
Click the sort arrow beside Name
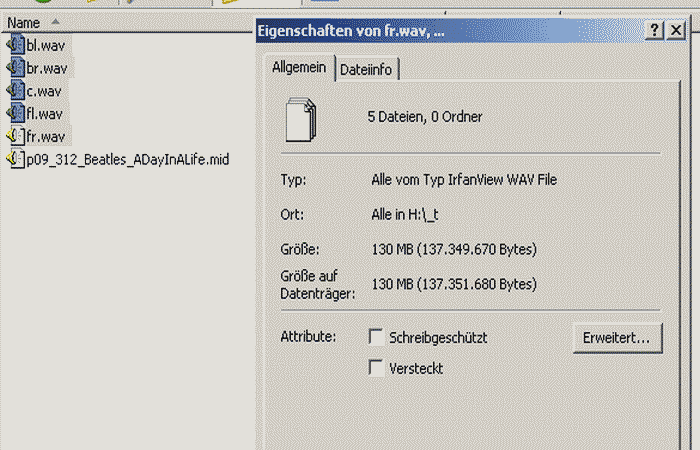54,22
